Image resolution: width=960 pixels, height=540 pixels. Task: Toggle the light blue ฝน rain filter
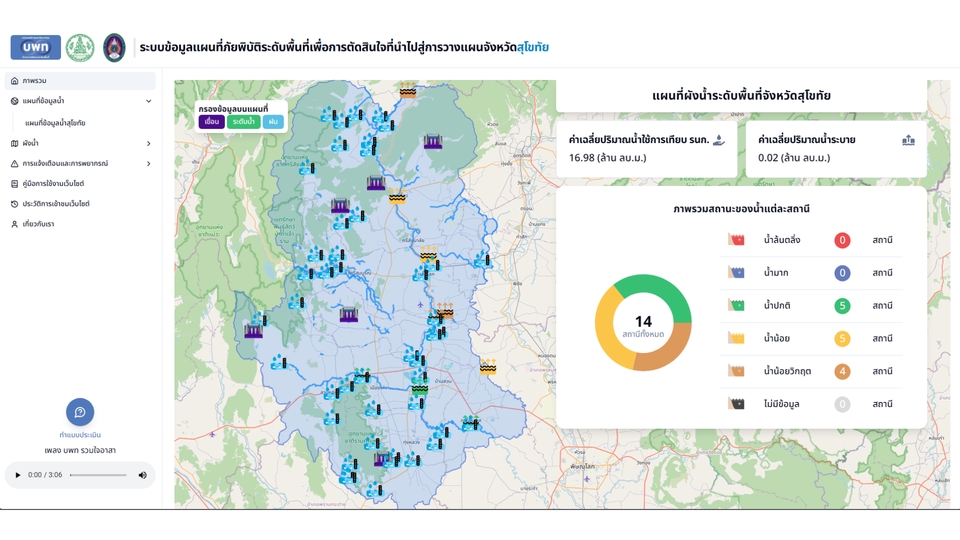(273, 121)
